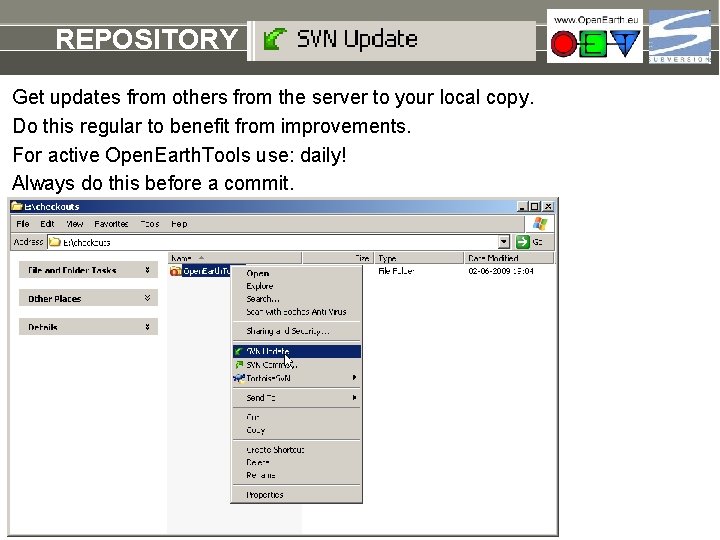Sort by the Type column header
Viewport: 720px width, 540px height.
[419, 258]
